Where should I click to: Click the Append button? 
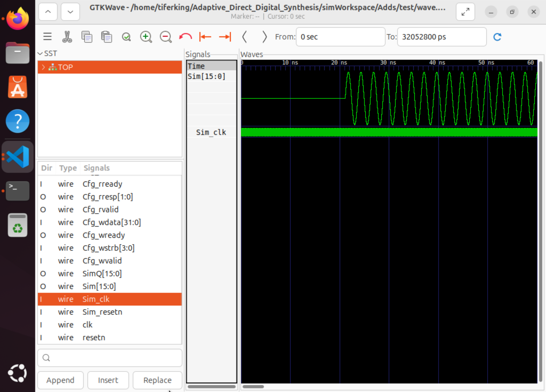[61, 380]
